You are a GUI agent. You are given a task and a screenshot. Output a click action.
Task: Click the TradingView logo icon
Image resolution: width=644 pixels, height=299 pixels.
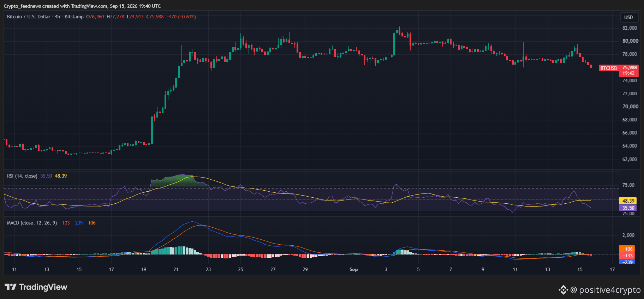(11, 287)
